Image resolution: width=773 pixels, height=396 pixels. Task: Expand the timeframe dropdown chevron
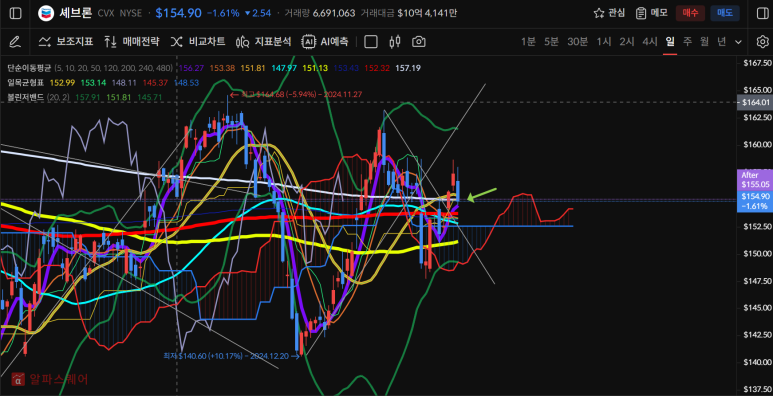tap(738, 42)
